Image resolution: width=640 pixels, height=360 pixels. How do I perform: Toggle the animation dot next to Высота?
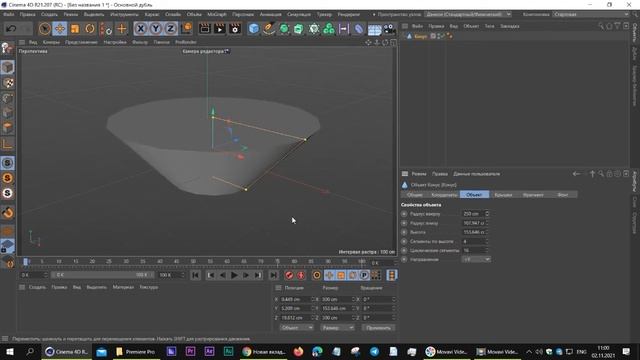tap(404, 232)
